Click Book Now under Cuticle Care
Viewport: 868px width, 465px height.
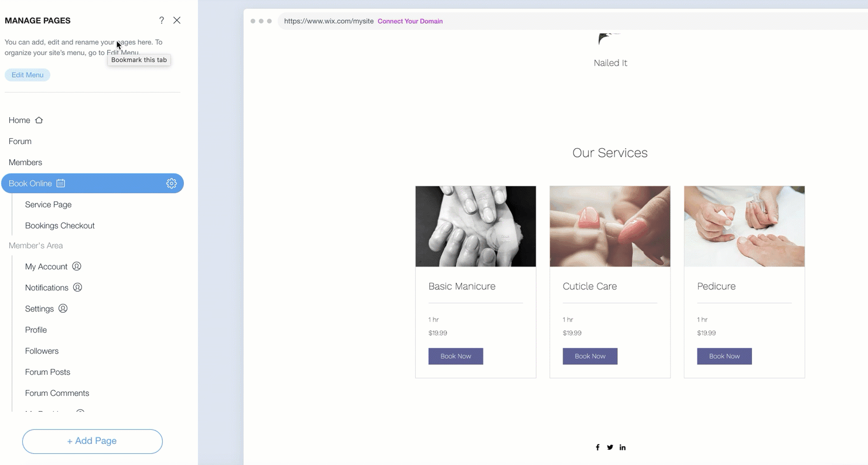click(590, 356)
